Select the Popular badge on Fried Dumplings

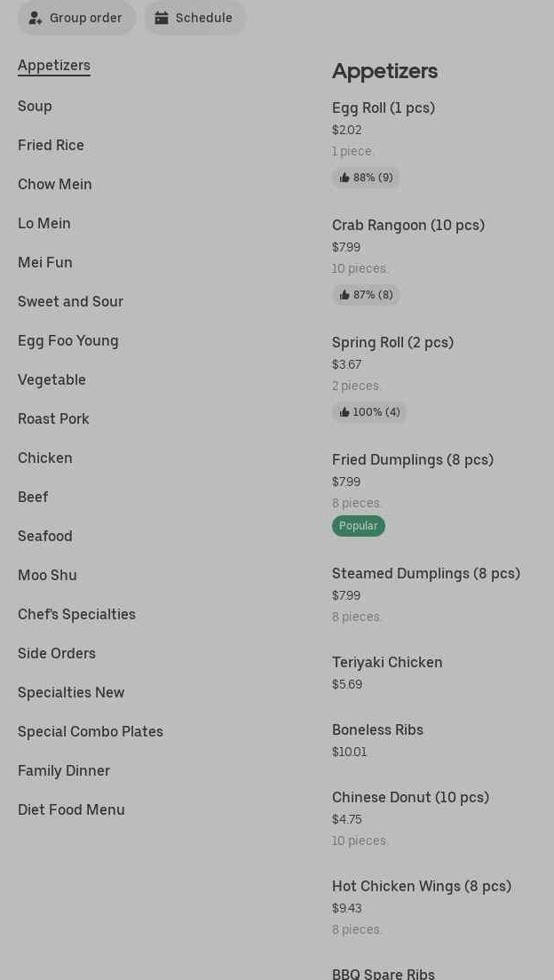coord(359,526)
